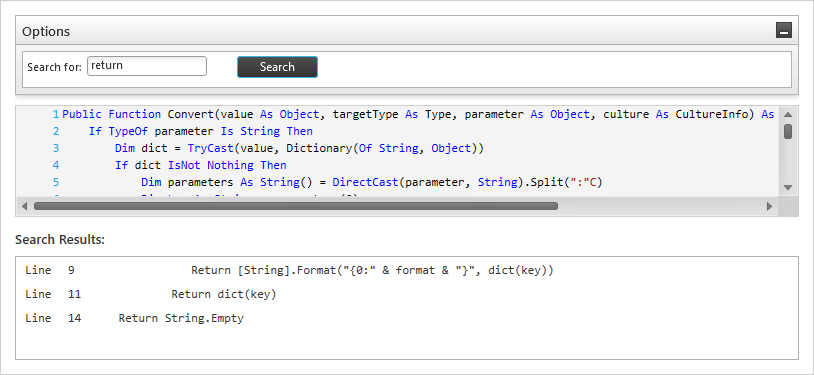The image size is (814, 375).
Task: Click the Search for label
Action: pyautogui.click(x=55, y=67)
